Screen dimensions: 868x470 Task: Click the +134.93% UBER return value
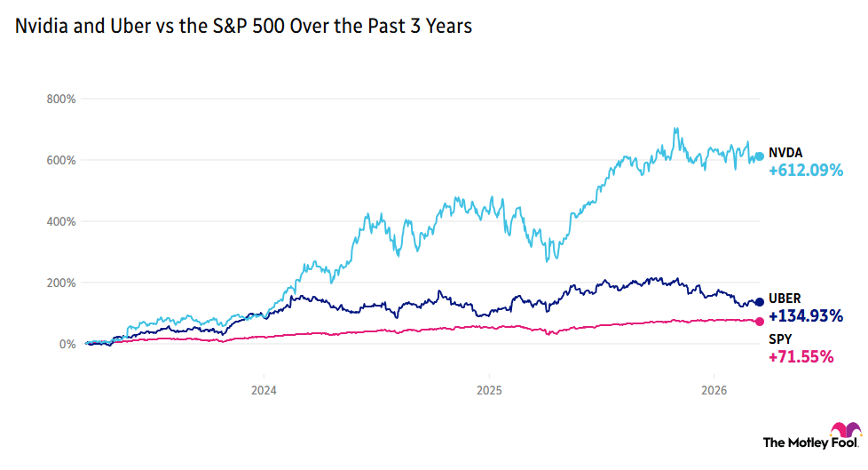[x=805, y=316]
